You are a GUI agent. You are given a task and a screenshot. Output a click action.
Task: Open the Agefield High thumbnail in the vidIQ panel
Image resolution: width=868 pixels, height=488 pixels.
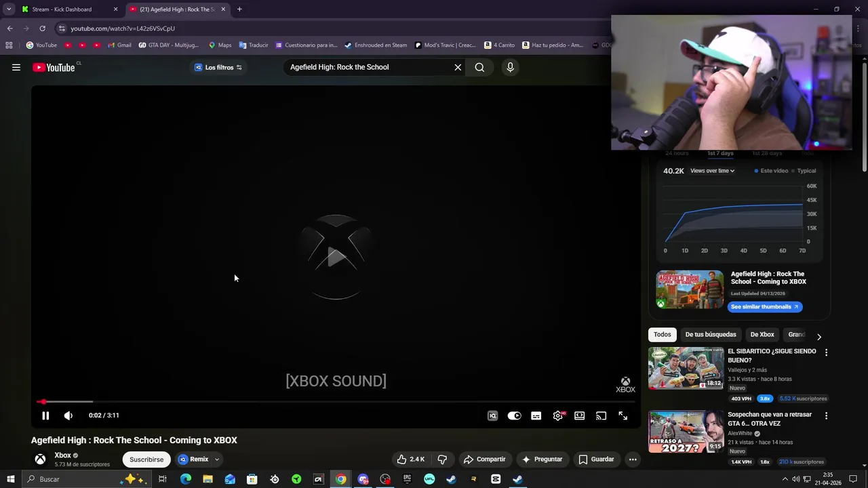coord(690,290)
